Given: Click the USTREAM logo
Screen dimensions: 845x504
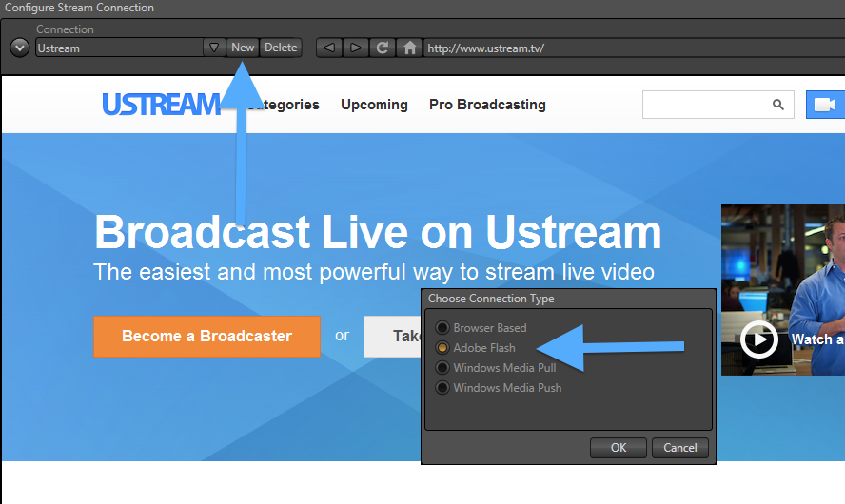Looking at the screenshot, I should [x=161, y=105].
